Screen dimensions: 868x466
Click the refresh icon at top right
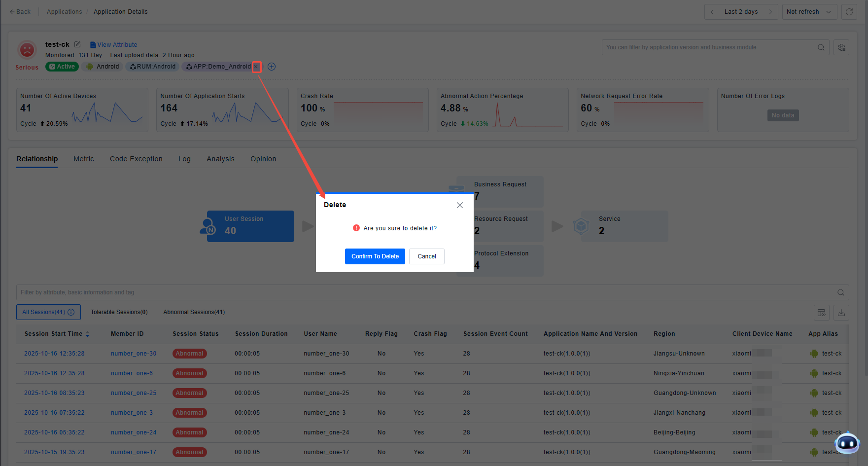(x=849, y=12)
